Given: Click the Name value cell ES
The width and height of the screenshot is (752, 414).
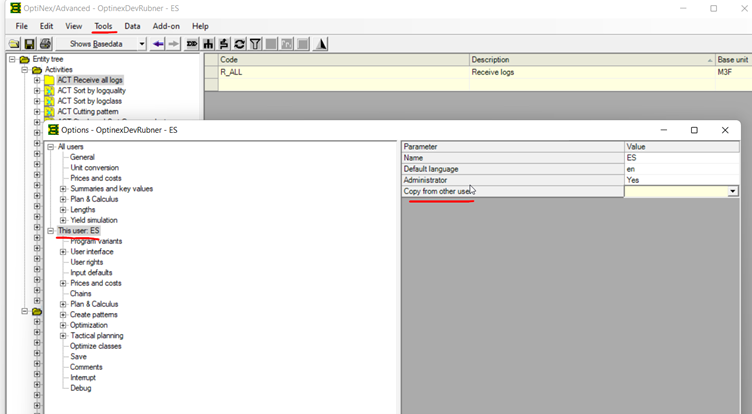Looking at the screenshot, I should click(682, 158).
